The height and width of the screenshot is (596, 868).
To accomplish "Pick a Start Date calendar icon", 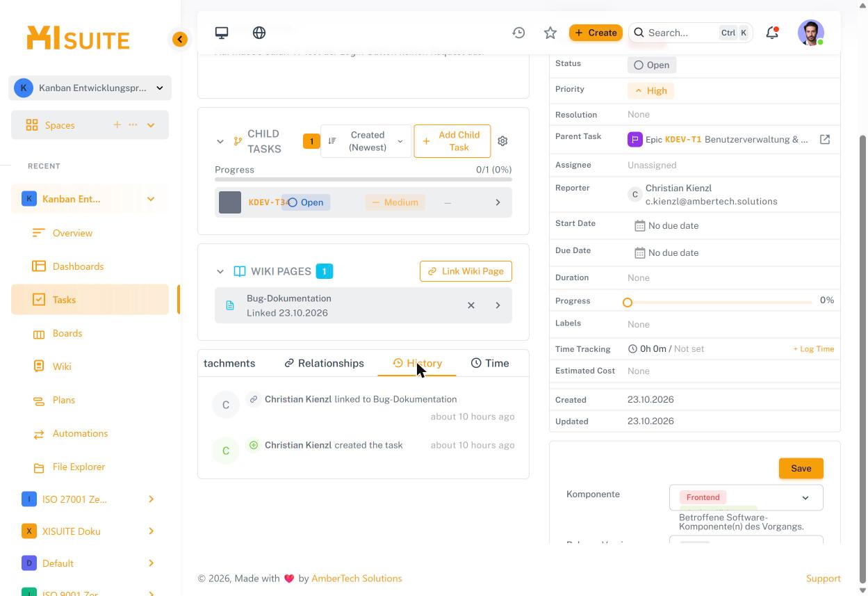I will pos(639,225).
